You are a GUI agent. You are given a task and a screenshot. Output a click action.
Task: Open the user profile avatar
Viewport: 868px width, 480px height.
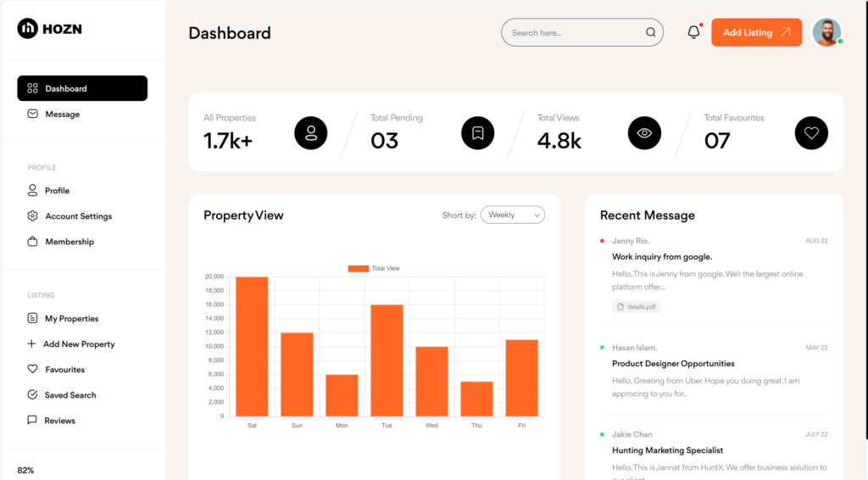827,32
